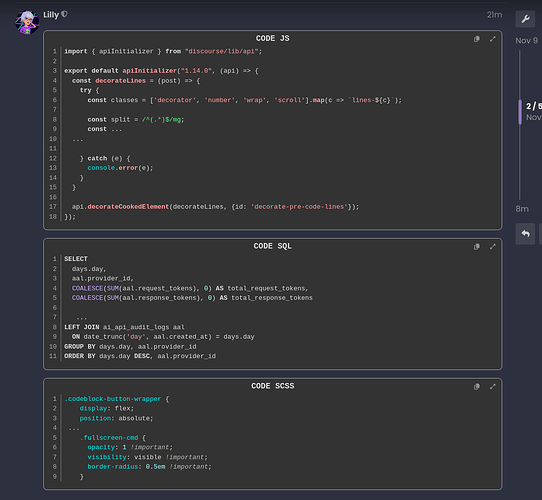The width and height of the screenshot is (542, 500).
Task: Click the opacity: 1 !important line
Action: tap(130, 447)
